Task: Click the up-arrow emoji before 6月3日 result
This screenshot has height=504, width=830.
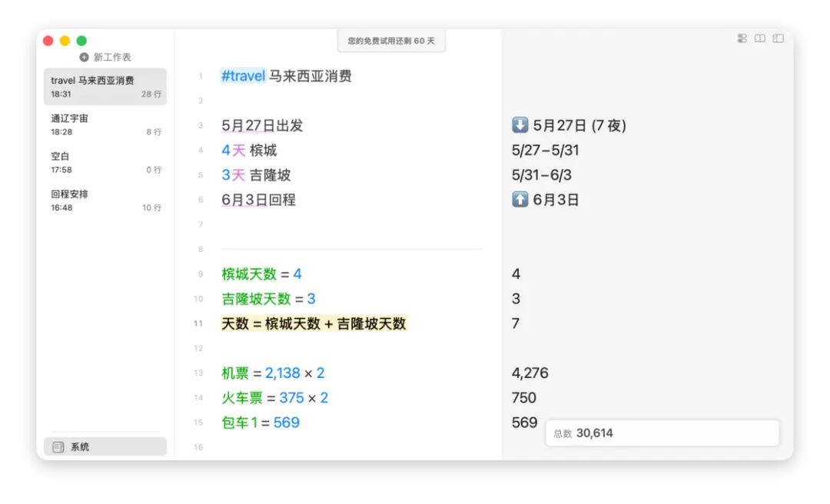Action: point(520,200)
